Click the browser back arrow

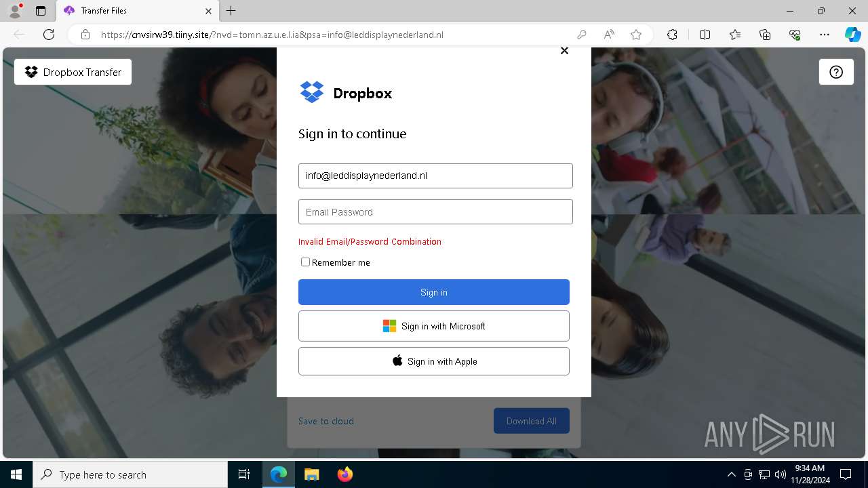coord(19,35)
